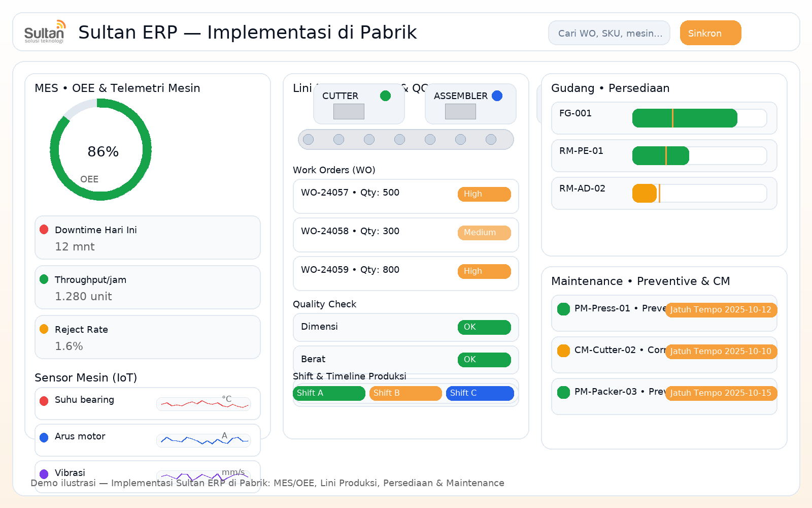Image resolution: width=812 pixels, height=508 pixels.
Task: Click the Cari WO, SKU, mesin search field
Action: [x=609, y=33]
